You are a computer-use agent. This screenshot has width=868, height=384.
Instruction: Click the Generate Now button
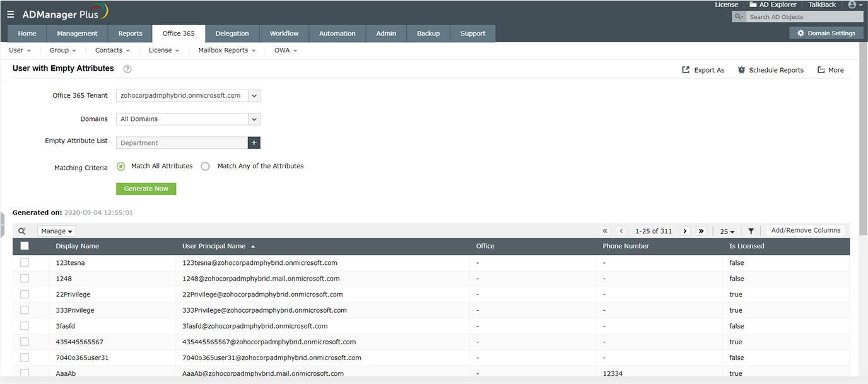(x=146, y=189)
